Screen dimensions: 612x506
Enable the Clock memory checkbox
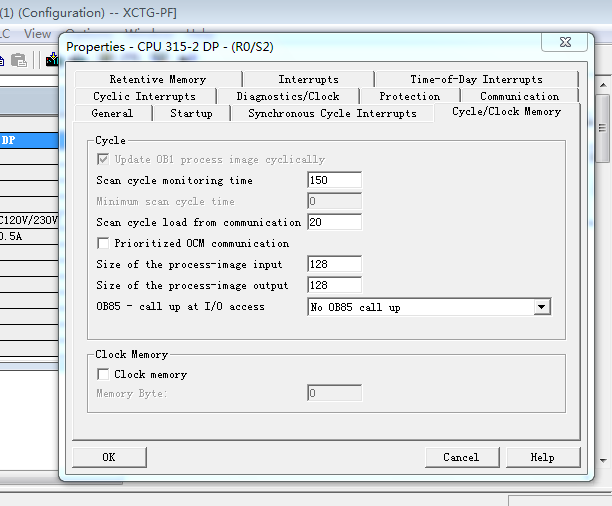103,374
